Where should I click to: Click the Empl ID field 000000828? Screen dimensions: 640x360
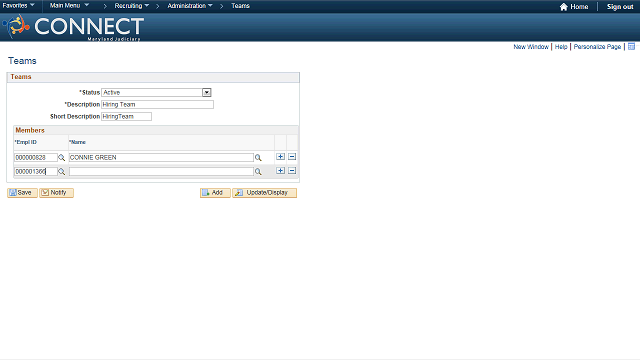point(36,158)
